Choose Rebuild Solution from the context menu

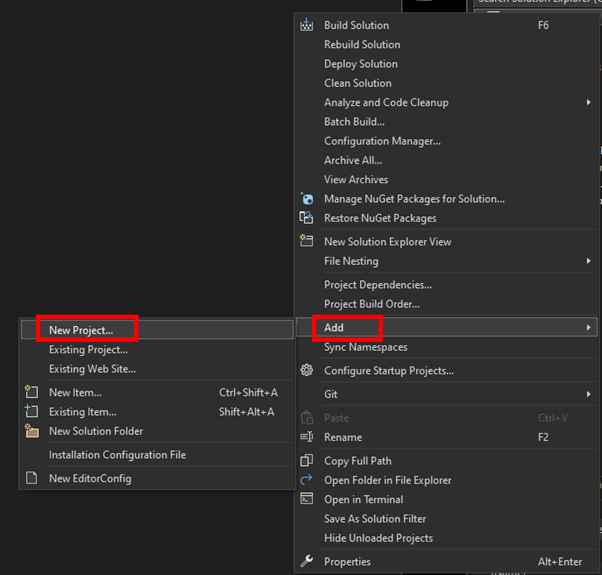tap(362, 45)
